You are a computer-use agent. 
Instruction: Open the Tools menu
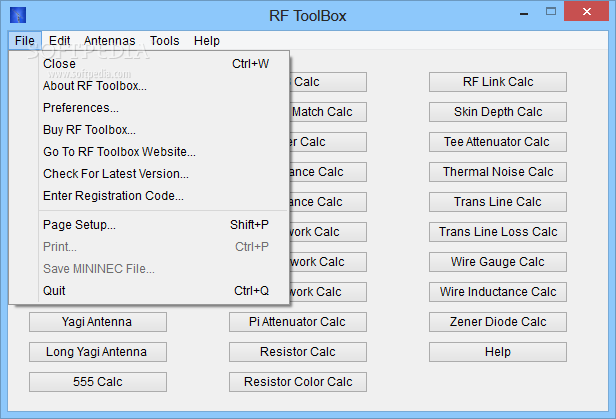pyautogui.click(x=164, y=40)
